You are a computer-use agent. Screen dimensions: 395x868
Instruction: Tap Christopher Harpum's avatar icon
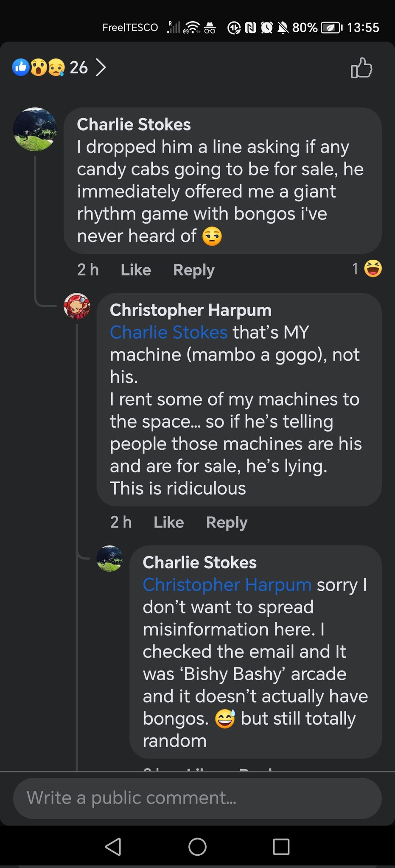[x=77, y=306]
